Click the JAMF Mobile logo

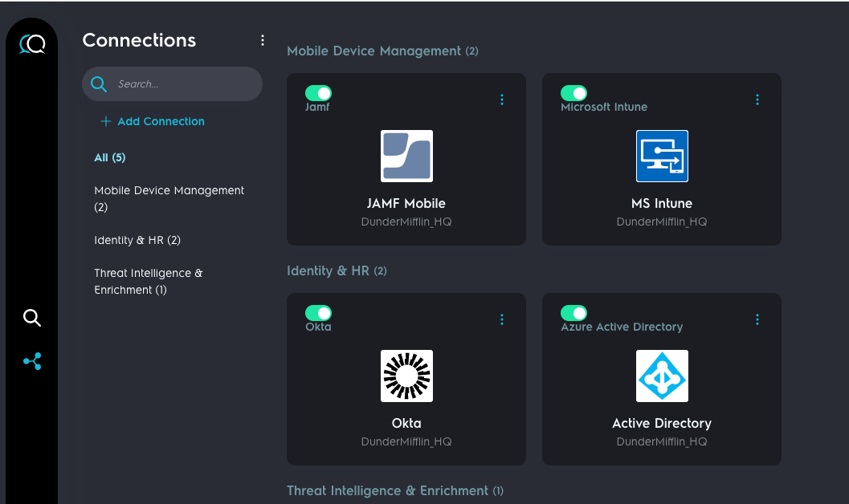point(406,156)
